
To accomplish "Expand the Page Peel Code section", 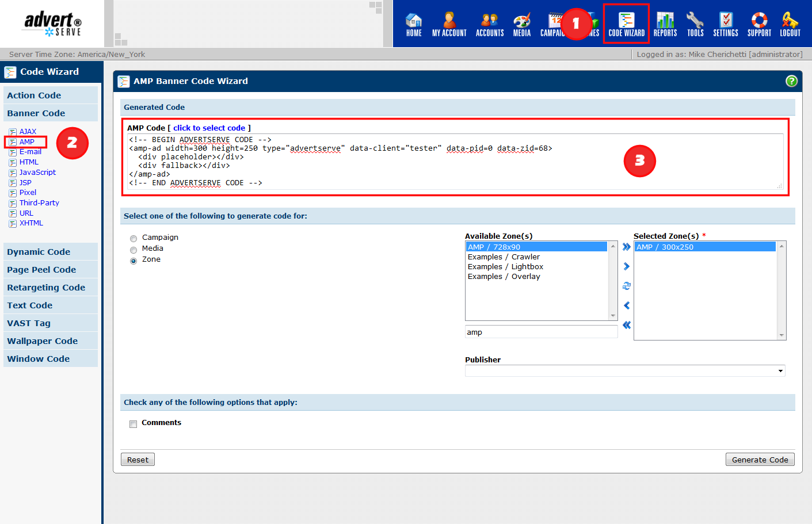I will [51, 270].
